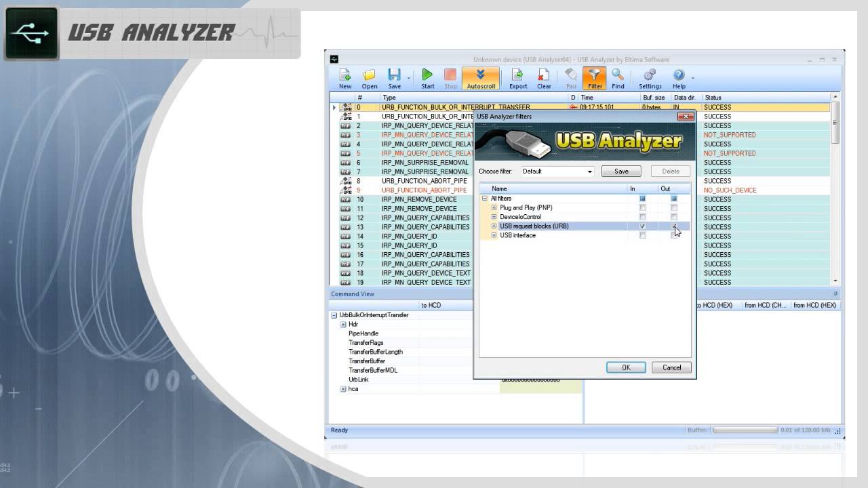Image resolution: width=868 pixels, height=488 pixels.
Task: Click the Time column header
Action: [610, 98]
